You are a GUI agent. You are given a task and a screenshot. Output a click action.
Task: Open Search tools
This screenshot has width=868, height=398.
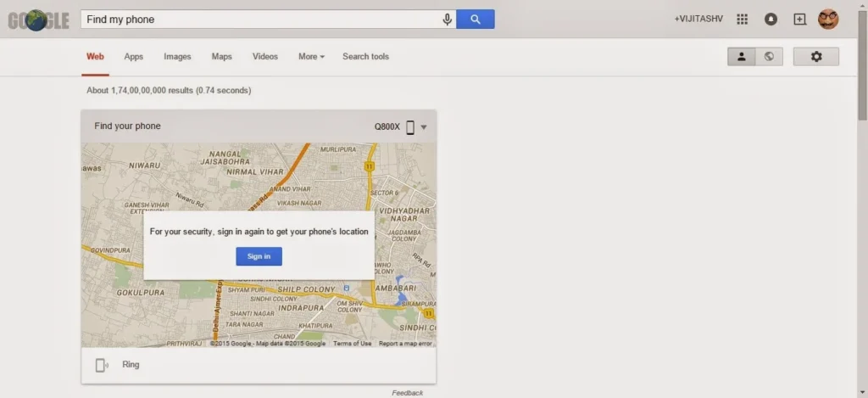365,57
